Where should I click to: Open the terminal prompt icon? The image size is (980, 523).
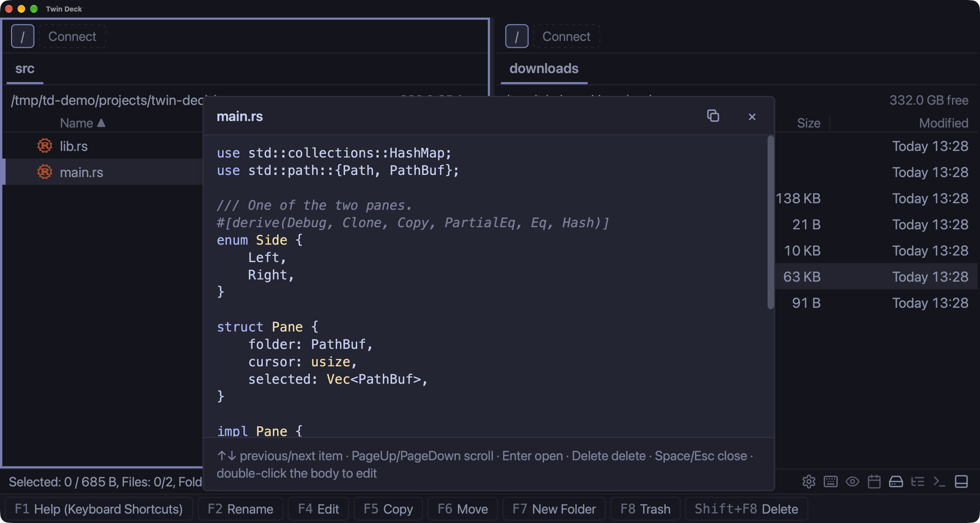point(939,482)
